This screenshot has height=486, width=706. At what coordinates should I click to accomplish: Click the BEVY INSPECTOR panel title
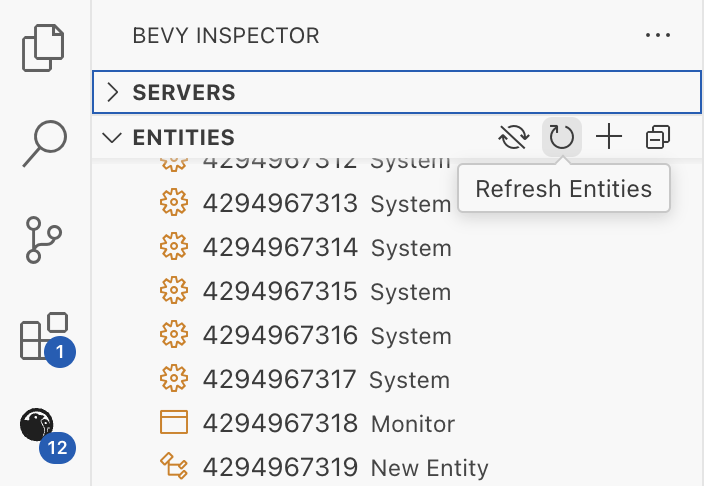pos(226,36)
